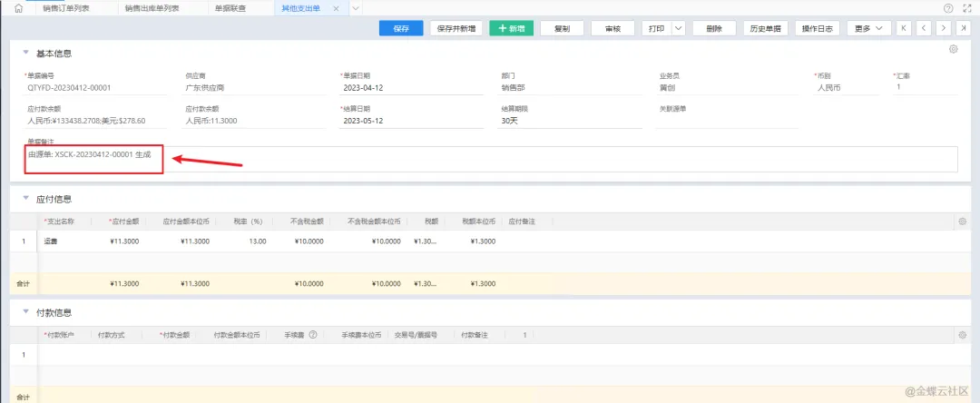Click the 付款备注 column header
Viewport: 980px width, 403px height.
(x=474, y=335)
